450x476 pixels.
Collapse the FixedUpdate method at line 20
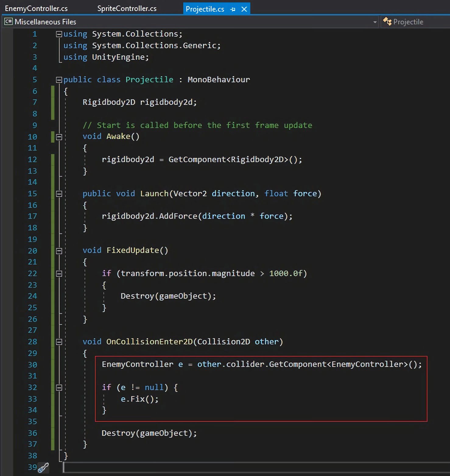[59, 251]
